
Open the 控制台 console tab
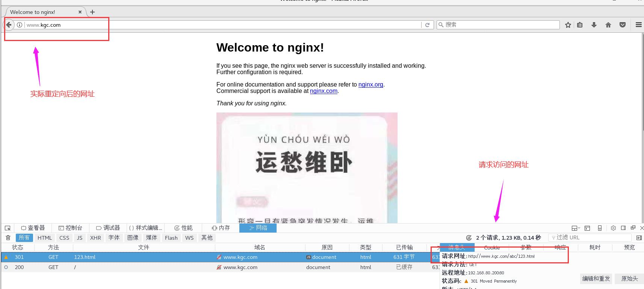coord(70,228)
